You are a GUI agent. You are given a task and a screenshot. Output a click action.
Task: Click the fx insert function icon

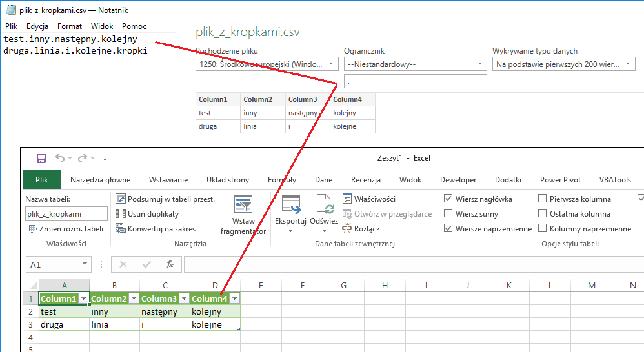[169, 264]
